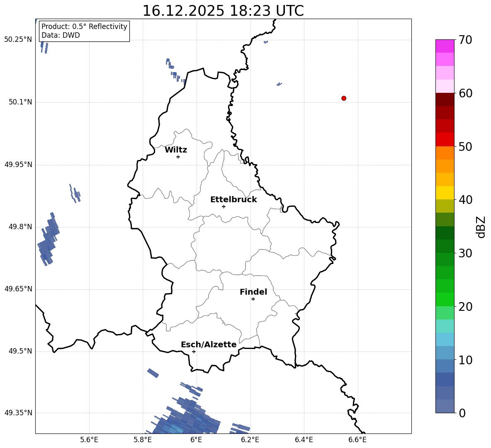This screenshot has height=448, width=491.
Task: Click the colorbar tick label 60
Action: click(465, 93)
